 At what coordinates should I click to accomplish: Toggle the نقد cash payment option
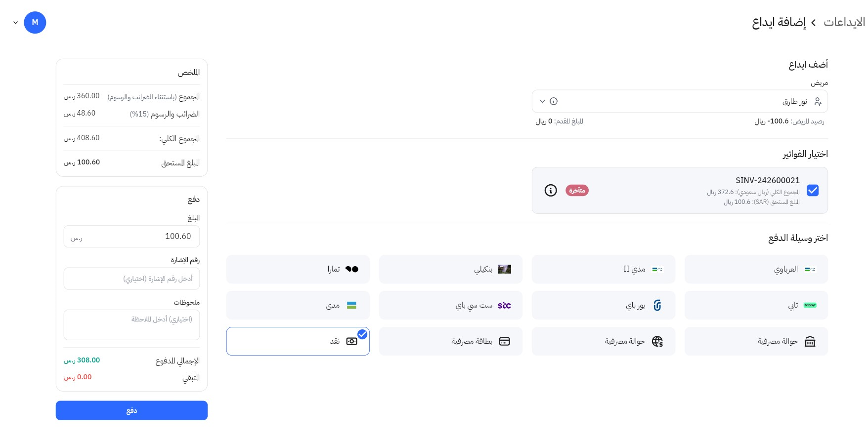pyautogui.click(x=298, y=341)
